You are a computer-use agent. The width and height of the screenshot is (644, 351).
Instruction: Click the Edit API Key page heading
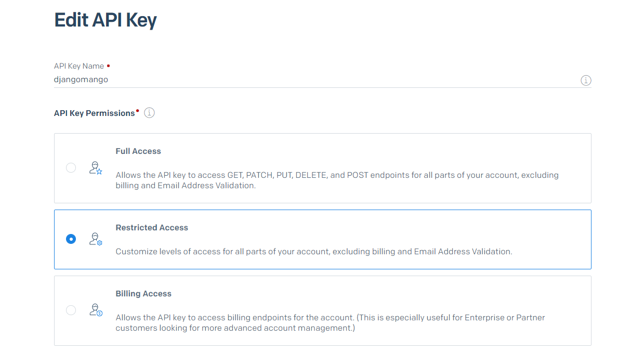click(106, 20)
